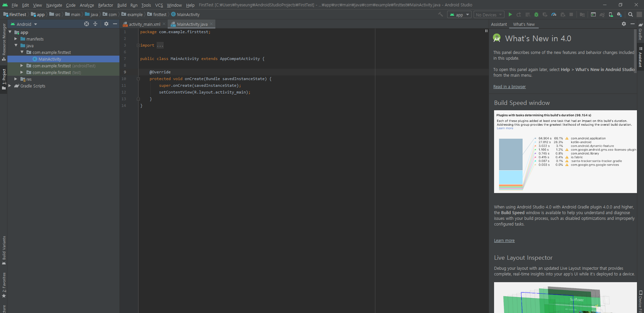Screen dimensions: 644x313
Task: Toggle the 1: Project tool window
Action: point(4,79)
